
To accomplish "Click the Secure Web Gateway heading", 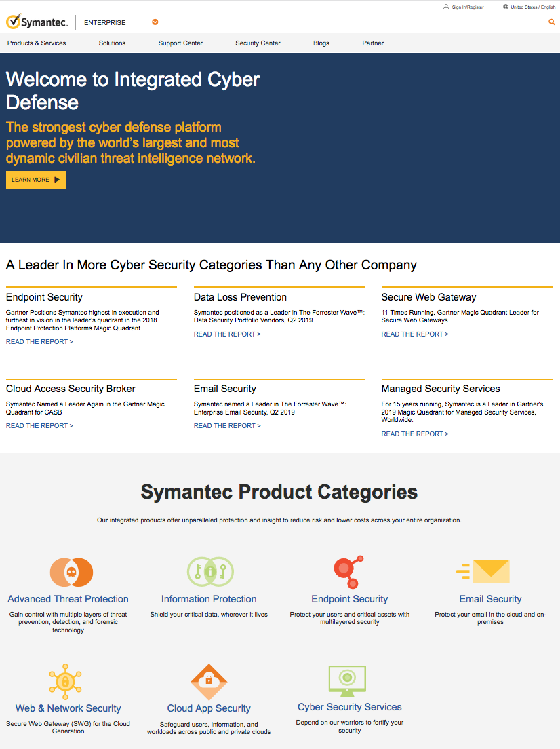I will click(428, 297).
